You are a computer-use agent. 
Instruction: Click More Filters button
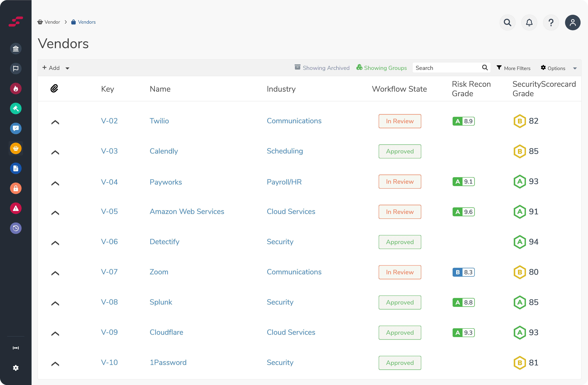click(x=514, y=68)
